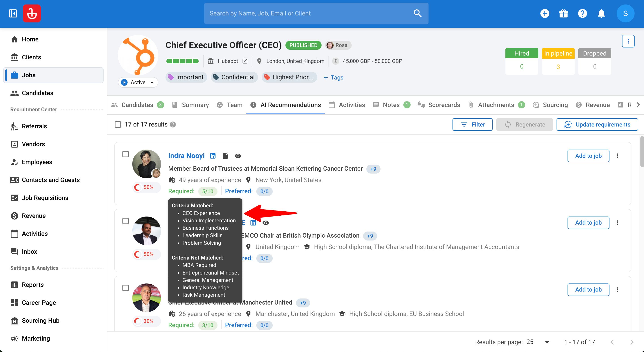Screen dimensions: 644x352
Task: Collapse the sidebar panel icon
Action: [13, 13]
